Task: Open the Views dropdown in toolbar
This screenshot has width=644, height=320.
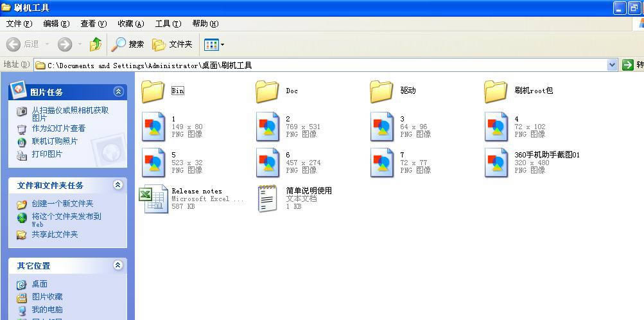Action: click(222, 44)
